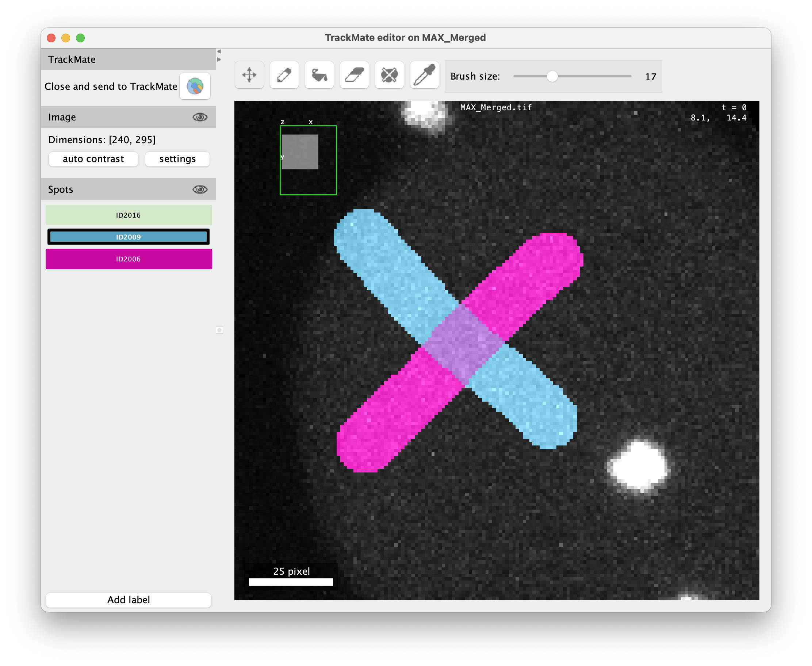The height and width of the screenshot is (666, 812).
Task: Click Add label at the bottom
Action: coord(129,600)
